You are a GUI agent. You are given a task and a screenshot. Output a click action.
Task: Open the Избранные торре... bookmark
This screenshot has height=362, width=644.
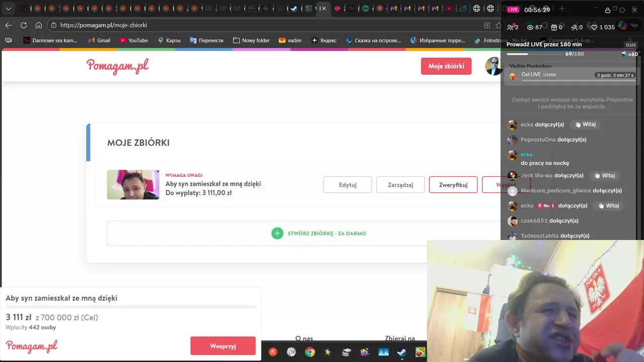click(x=438, y=40)
